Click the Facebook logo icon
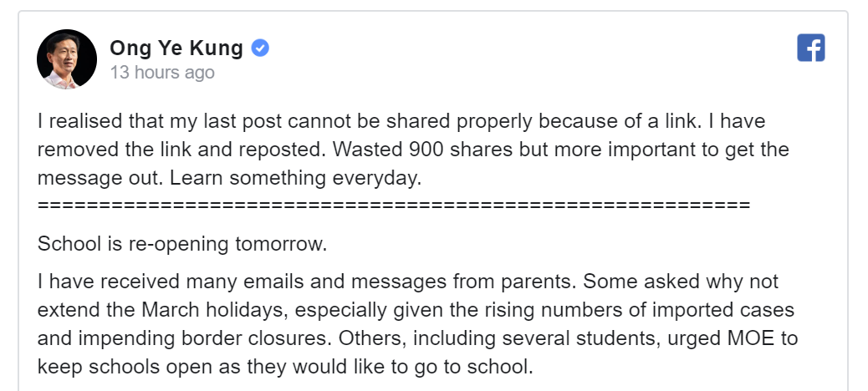This screenshot has height=391, width=868. pos(810,48)
